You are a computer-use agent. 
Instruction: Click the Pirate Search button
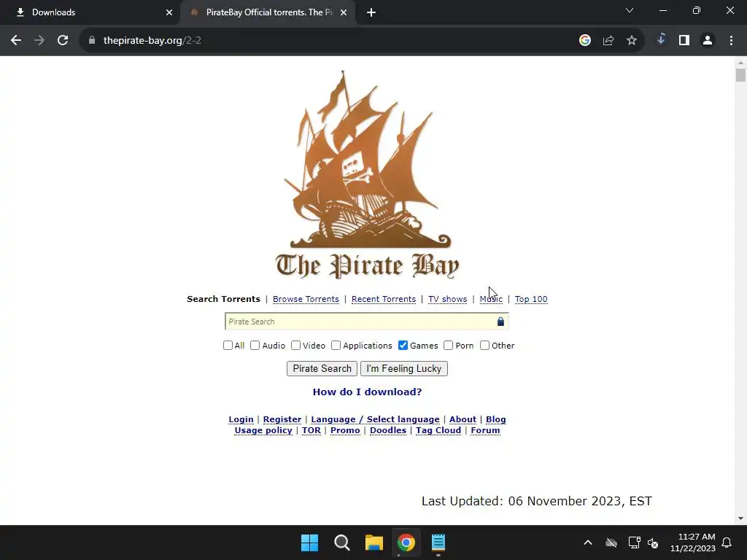[322, 368]
